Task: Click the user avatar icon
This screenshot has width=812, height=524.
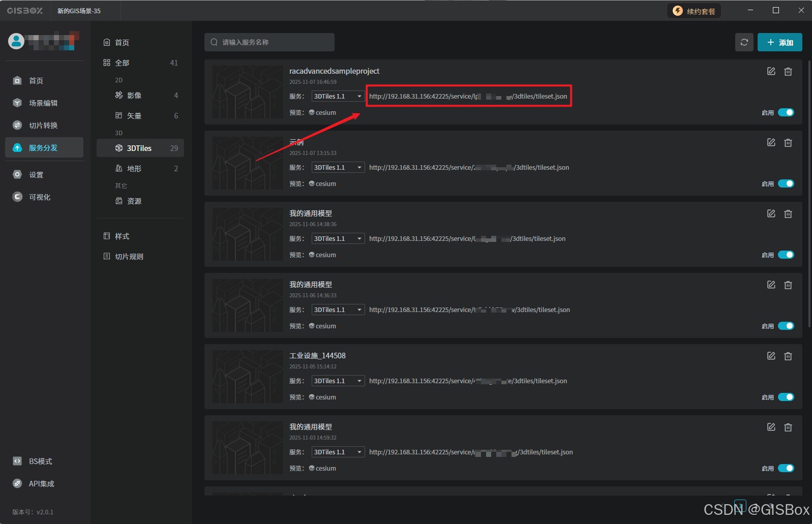Action: click(x=16, y=41)
